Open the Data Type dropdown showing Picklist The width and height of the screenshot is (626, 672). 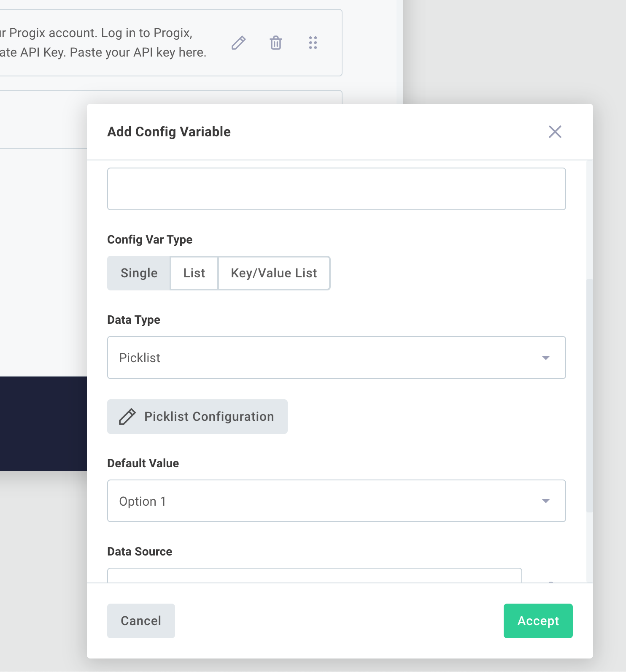[337, 358]
